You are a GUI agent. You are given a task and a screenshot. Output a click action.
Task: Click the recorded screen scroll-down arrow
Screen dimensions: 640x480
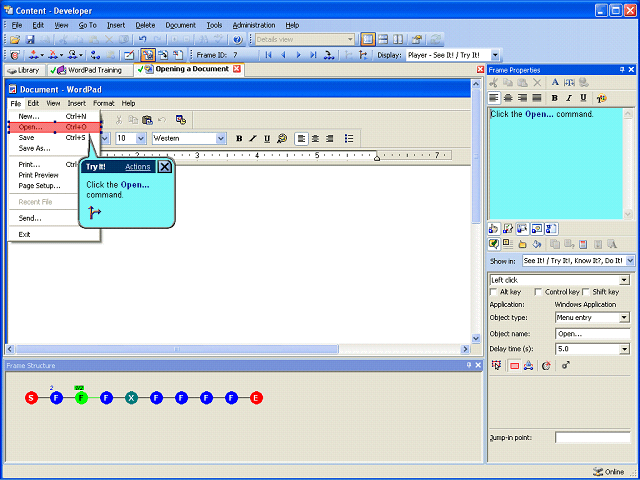point(476,338)
